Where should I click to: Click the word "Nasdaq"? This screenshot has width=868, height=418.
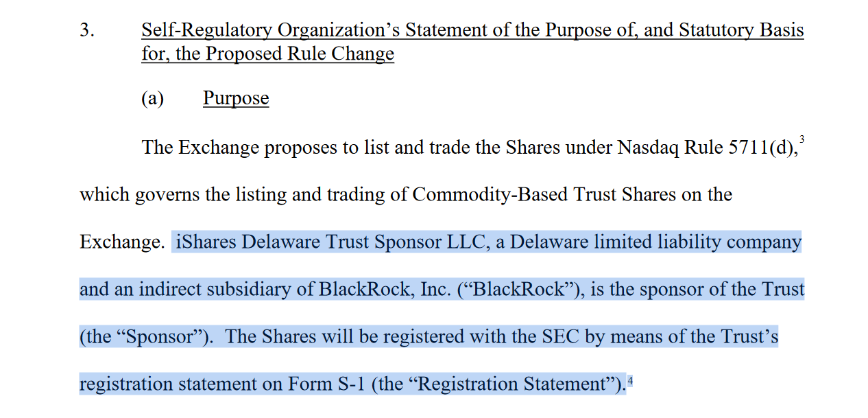pos(648,148)
